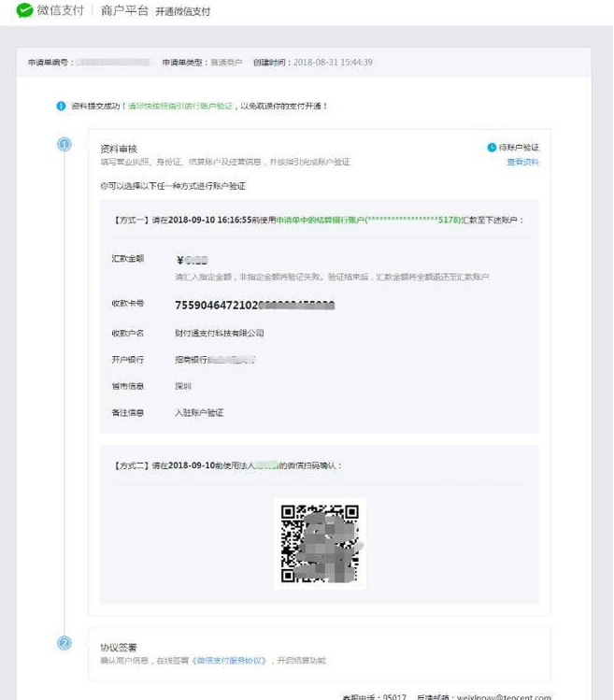
Task: Click the 省市信息 label
Action: (x=128, y=386)
